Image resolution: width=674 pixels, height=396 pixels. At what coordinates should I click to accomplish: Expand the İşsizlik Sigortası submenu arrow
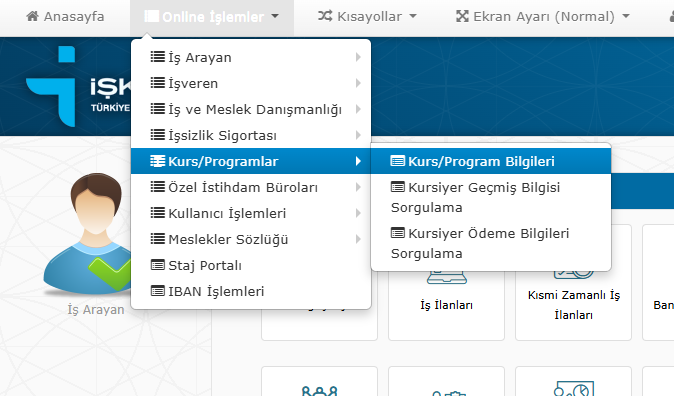click(x=358, y=135)
